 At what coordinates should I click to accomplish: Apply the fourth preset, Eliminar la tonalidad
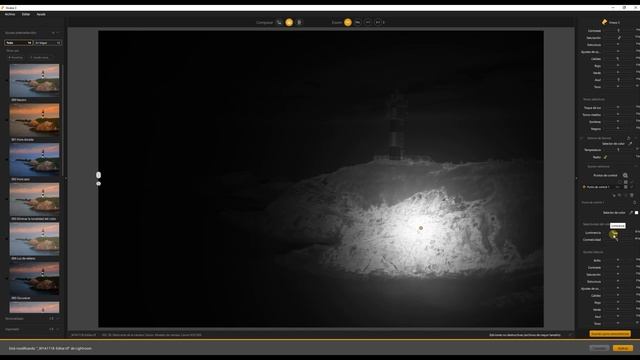pos(34,199)
